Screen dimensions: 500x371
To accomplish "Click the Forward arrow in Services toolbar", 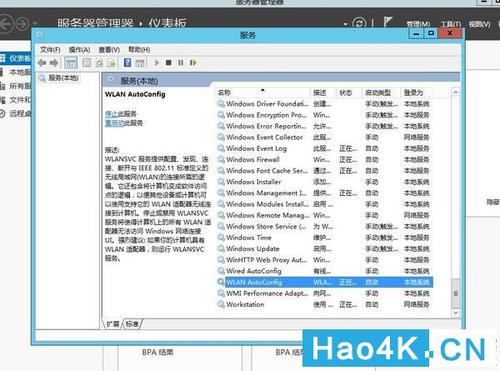I will tap(54, 63).
